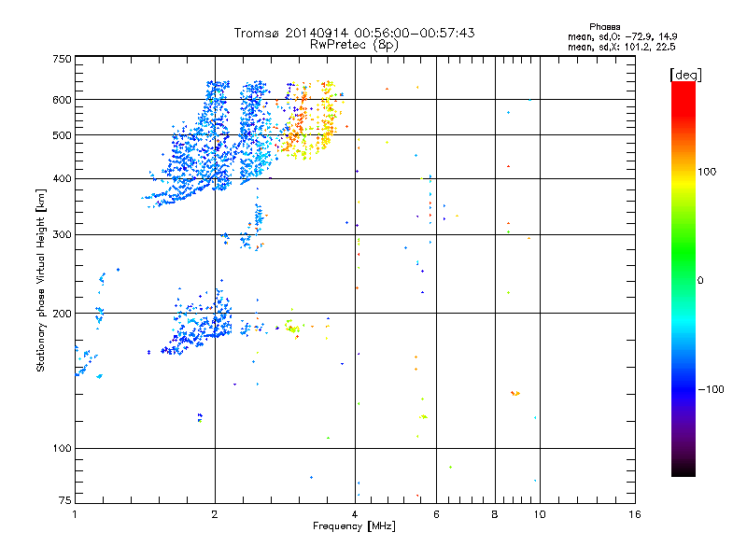The width and height of the screenshot is (747, 560).
Task: Pick the black bottom of the phase colorbar
Action: (684, 469)
